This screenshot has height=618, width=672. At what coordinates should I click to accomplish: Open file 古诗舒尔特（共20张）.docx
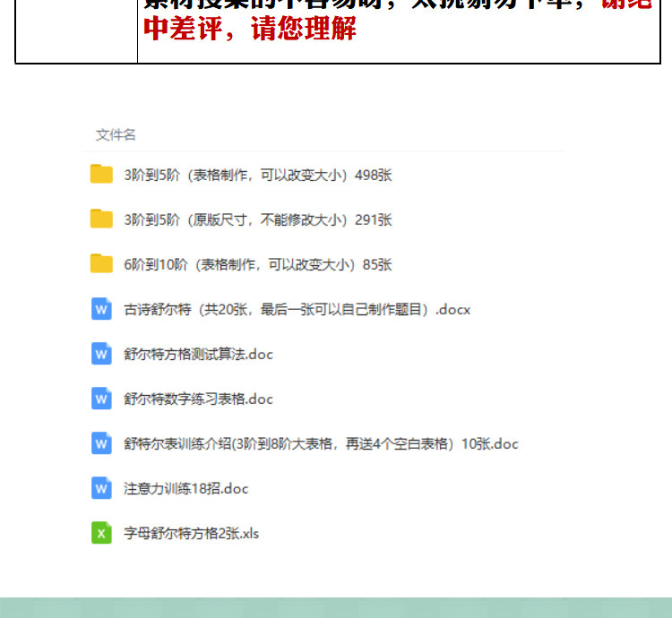(297, 310)
